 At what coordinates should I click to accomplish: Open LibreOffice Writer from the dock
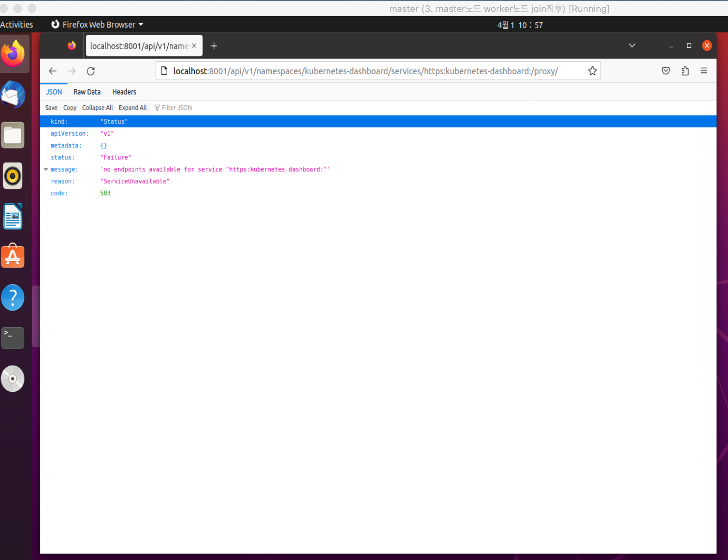(x=13, y=216)
